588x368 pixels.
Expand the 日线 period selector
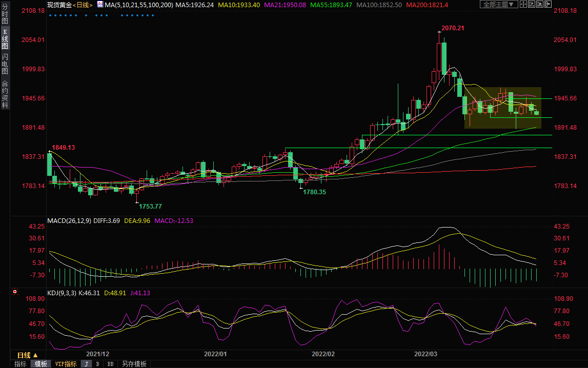coord(28,355)
